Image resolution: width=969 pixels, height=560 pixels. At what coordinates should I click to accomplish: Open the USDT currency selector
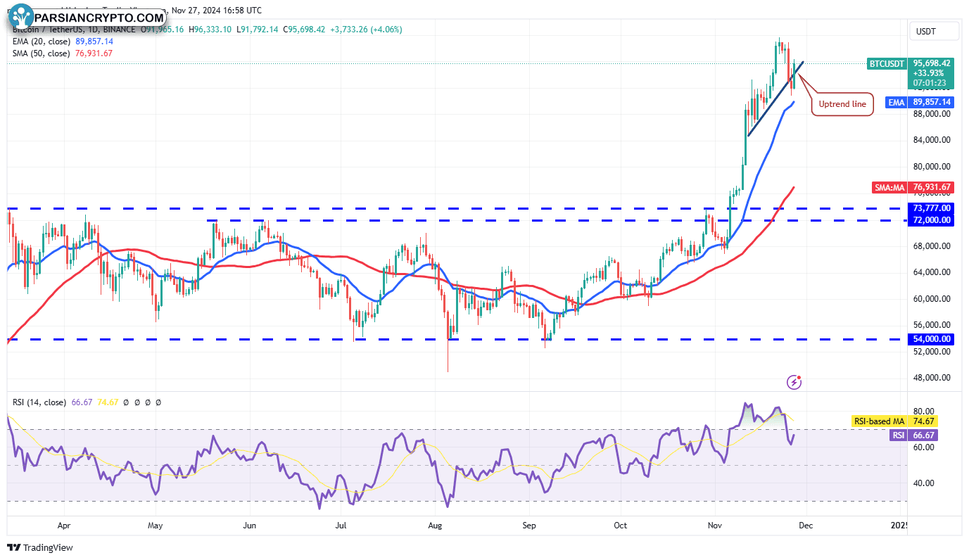(935, 32)
